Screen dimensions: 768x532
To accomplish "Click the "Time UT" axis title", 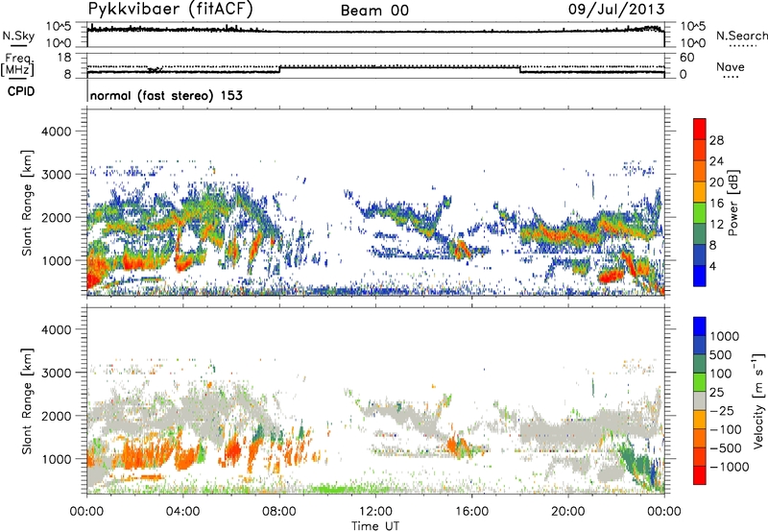I will (x=375, y=526).
